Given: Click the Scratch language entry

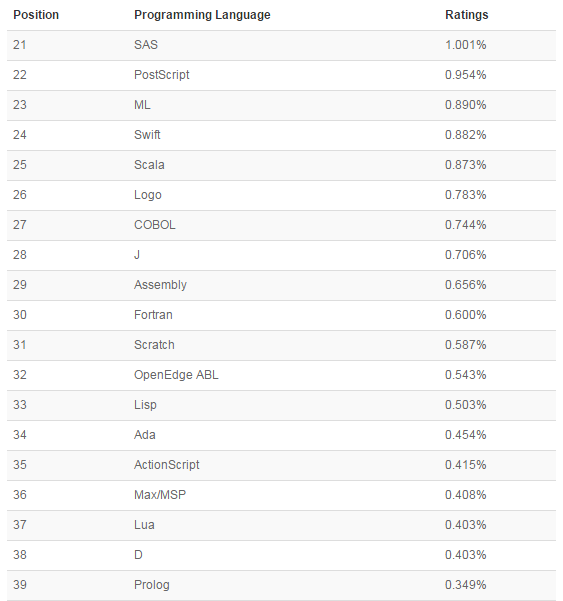Looking at the screenshot, I should [x=154, y=345].
